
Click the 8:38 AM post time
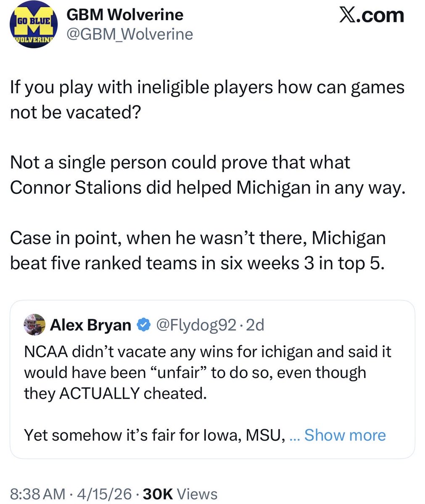[37, 494]
